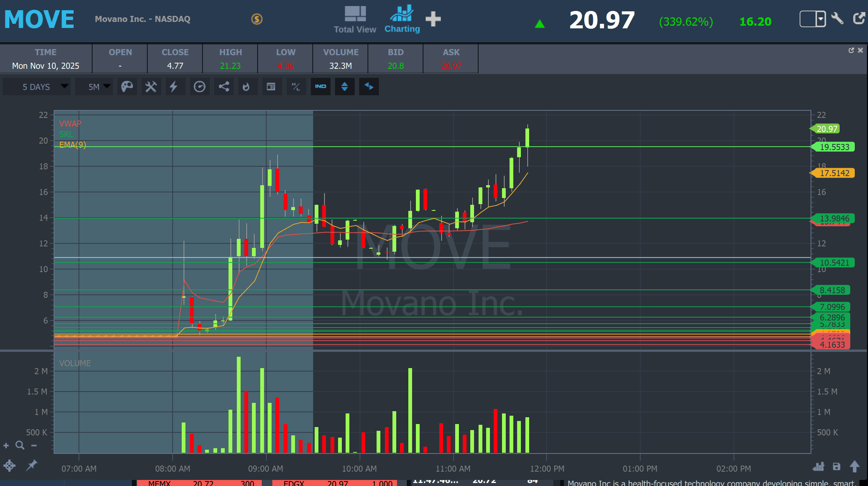Expand the 5 DAYS range dropdown
The width and height of the screenshot is (868, 486).
(37, 87)
